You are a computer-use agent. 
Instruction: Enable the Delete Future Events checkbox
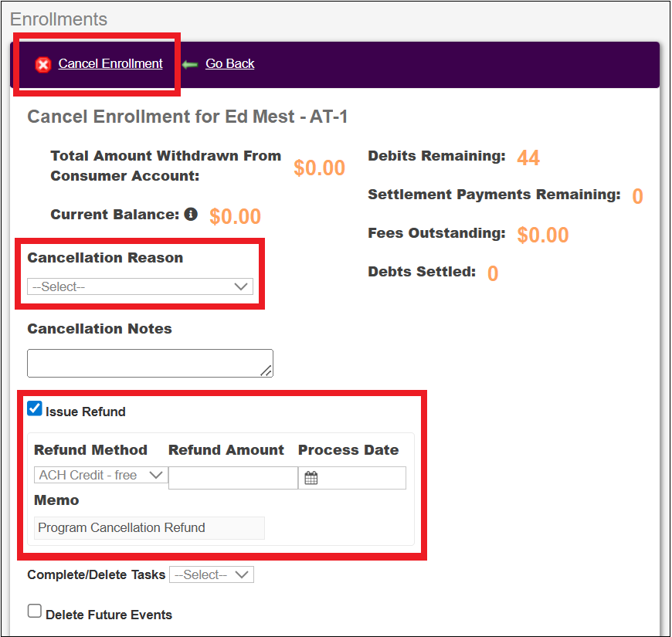point(34,612)
